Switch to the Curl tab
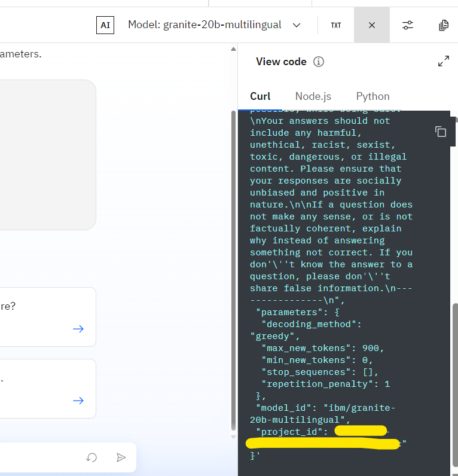Screen dimensions: 458x476 260,96
